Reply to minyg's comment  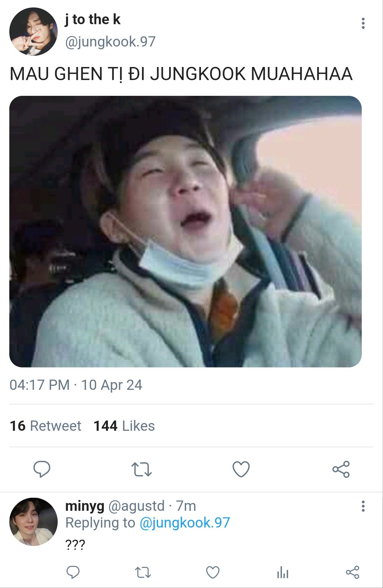click(73, 572)
